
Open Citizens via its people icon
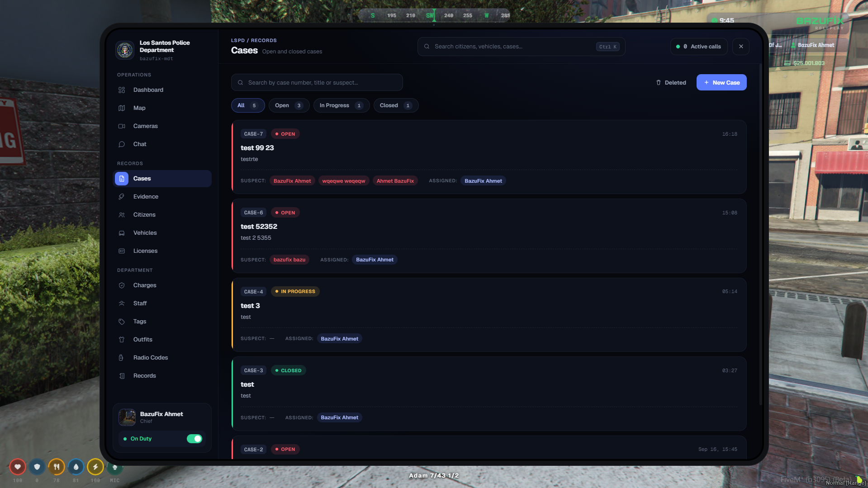122,215
